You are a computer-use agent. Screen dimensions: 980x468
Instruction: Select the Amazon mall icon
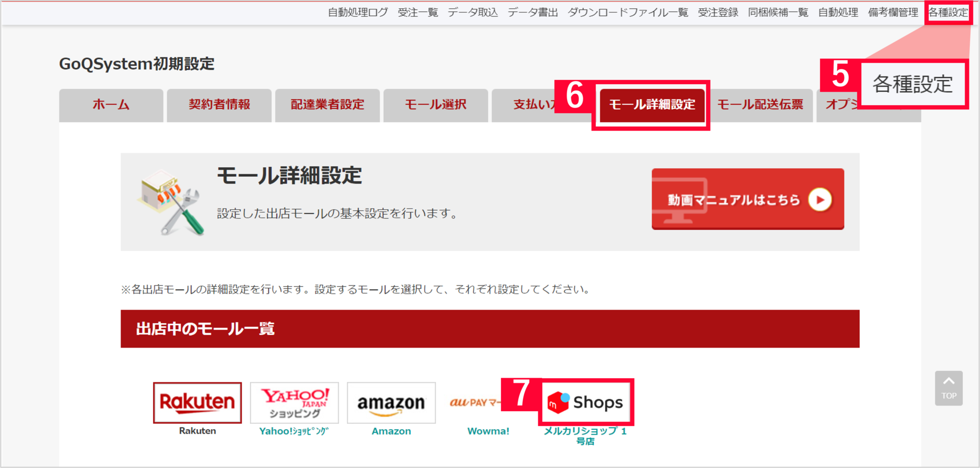390,403
